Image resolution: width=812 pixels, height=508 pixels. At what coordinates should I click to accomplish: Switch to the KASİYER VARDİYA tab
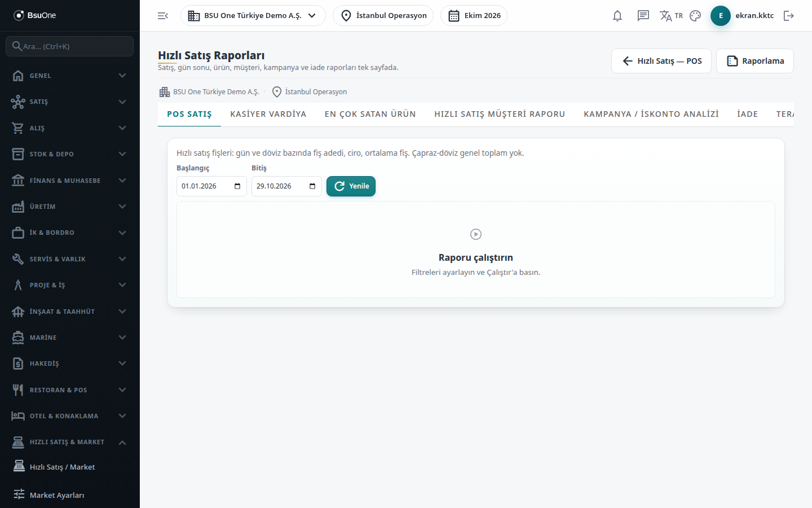tap(268, 114)
